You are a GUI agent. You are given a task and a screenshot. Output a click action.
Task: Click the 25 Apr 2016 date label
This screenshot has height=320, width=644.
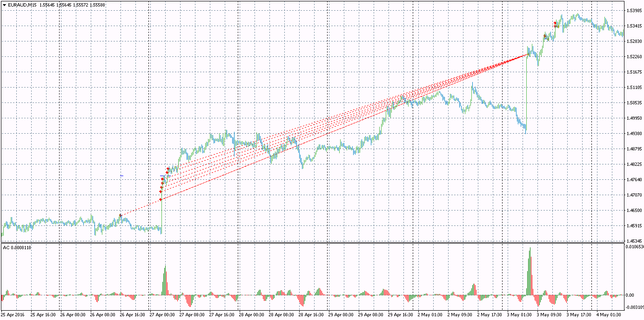click(13, 315)
